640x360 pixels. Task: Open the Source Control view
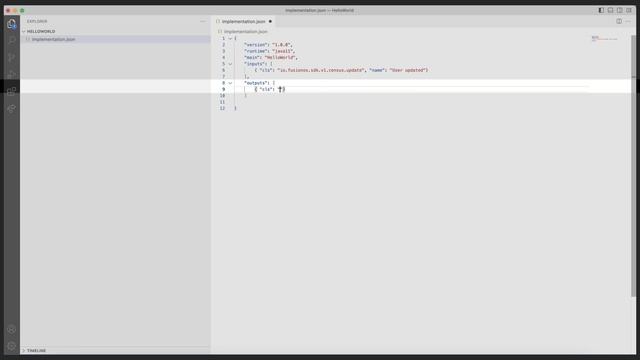11,58
